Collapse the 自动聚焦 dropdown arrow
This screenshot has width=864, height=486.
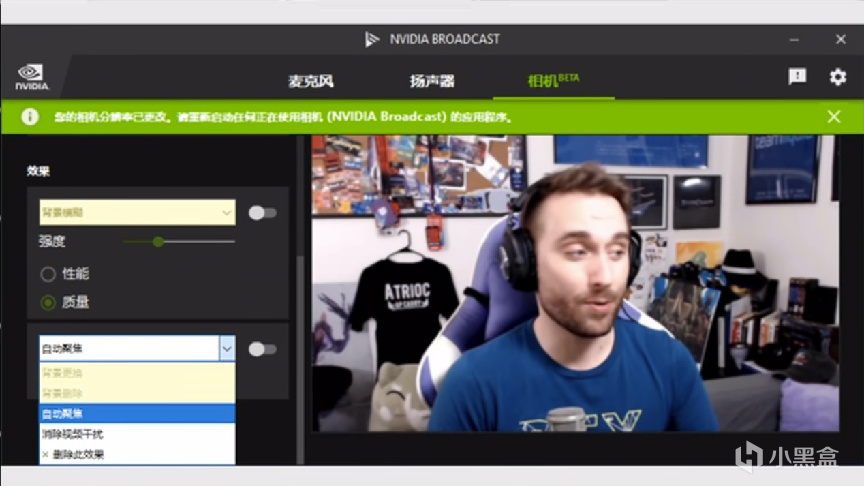coord(227,348)
